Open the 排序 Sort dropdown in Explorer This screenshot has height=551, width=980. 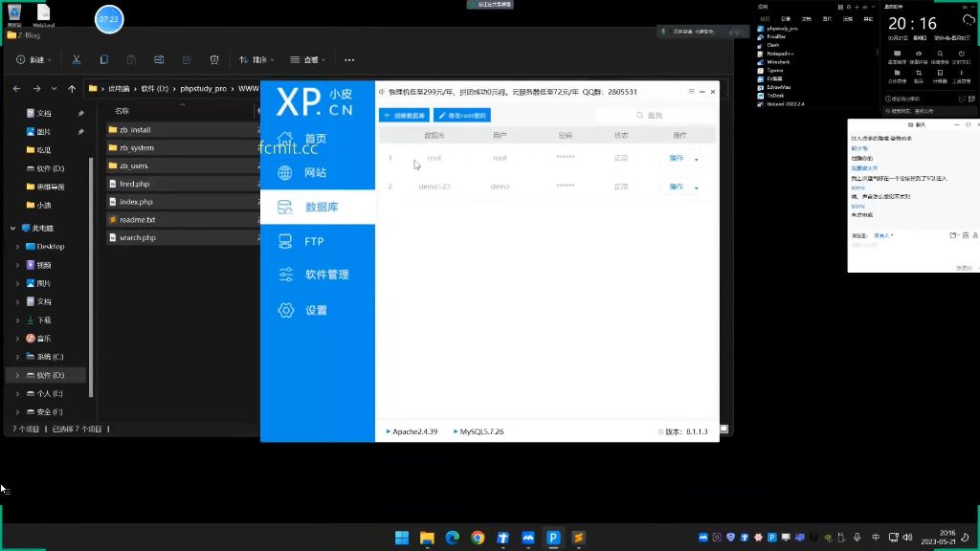click(x=256, y=59)
